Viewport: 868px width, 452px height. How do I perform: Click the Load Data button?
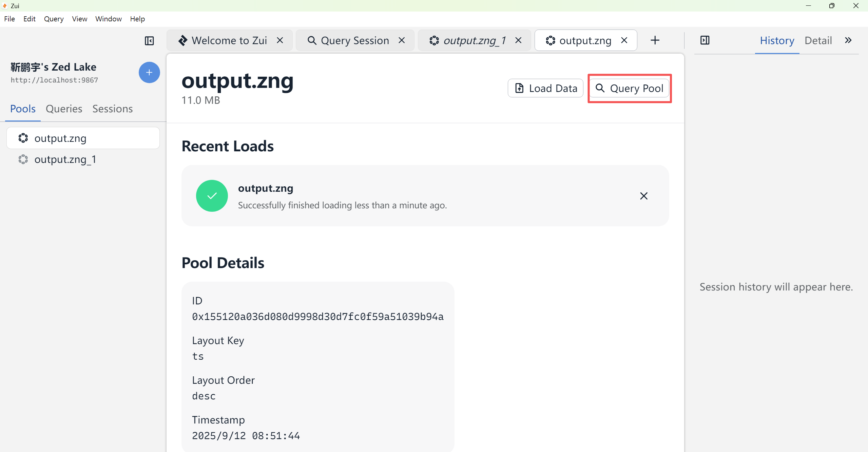[545, 88]
